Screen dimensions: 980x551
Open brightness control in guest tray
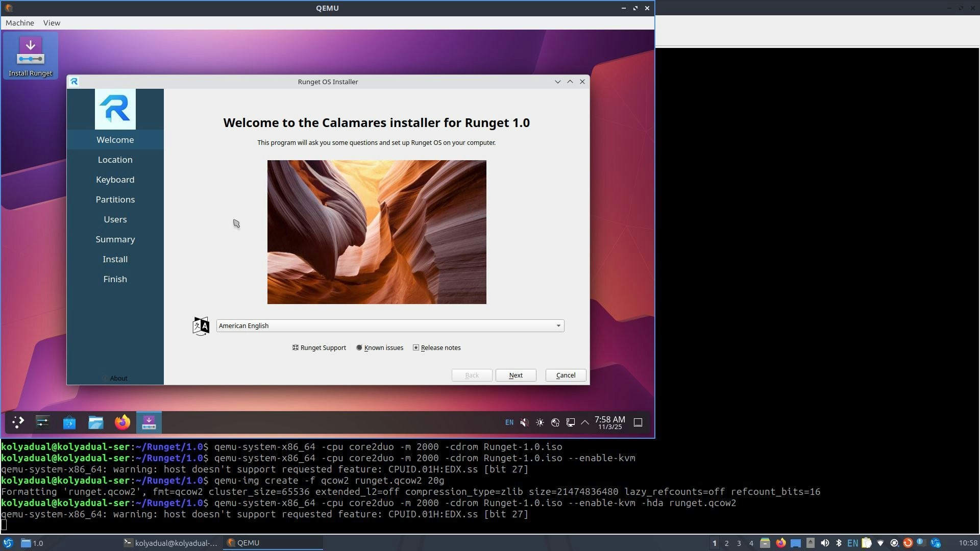click(x=540, y=422)
